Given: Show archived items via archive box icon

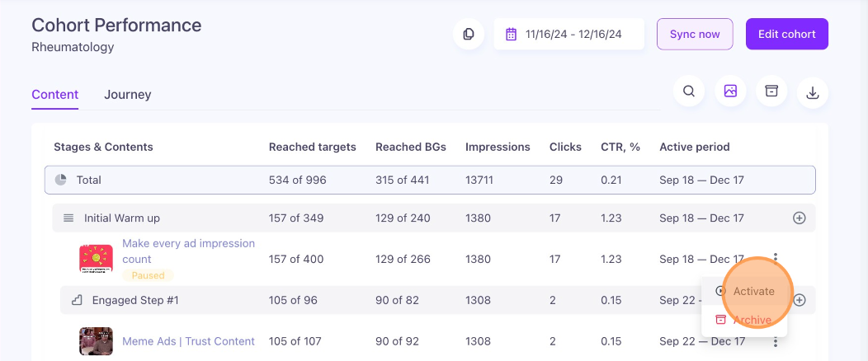Looking at the screenshot, I should 771,91.
